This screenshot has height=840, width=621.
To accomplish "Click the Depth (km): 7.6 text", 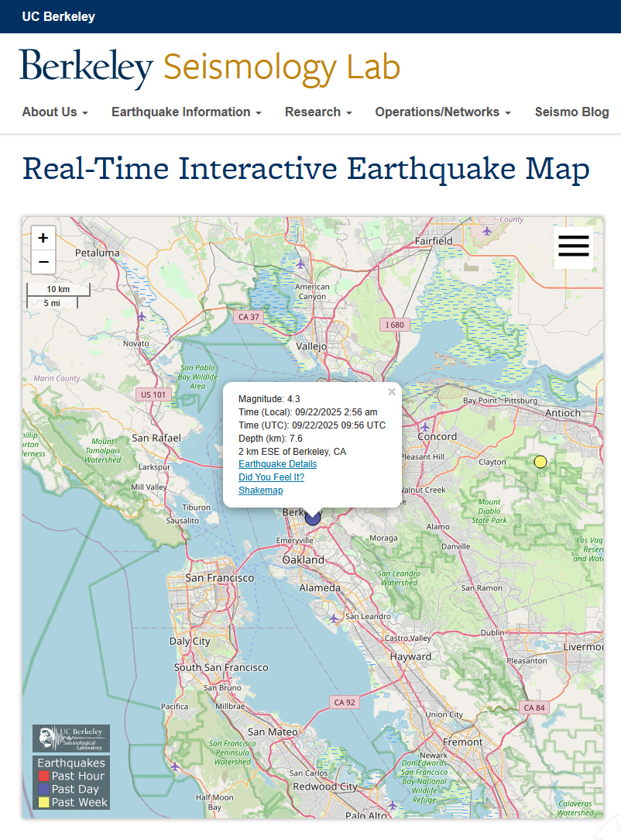I will [x=270, y=439].
